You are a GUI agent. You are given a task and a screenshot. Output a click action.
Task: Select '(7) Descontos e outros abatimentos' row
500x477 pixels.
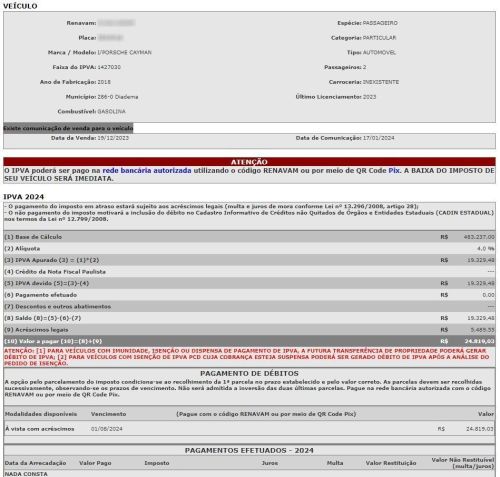pyautogui.click(x=249, y=307)
